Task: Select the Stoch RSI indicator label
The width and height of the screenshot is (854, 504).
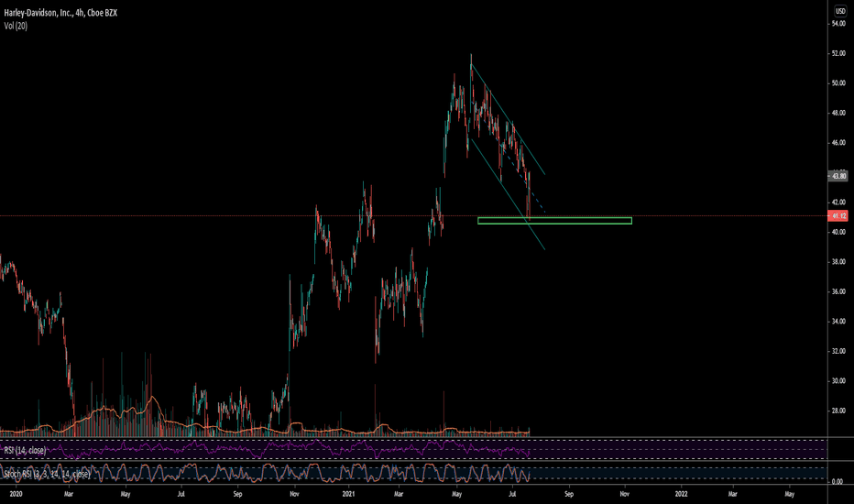Action: tap(47, 474)
